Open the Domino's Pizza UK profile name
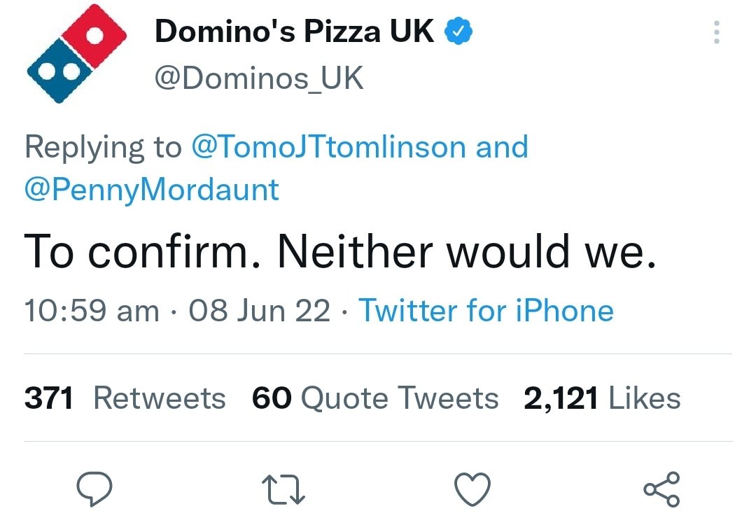The image size is (756, 532). click(294, 31)
